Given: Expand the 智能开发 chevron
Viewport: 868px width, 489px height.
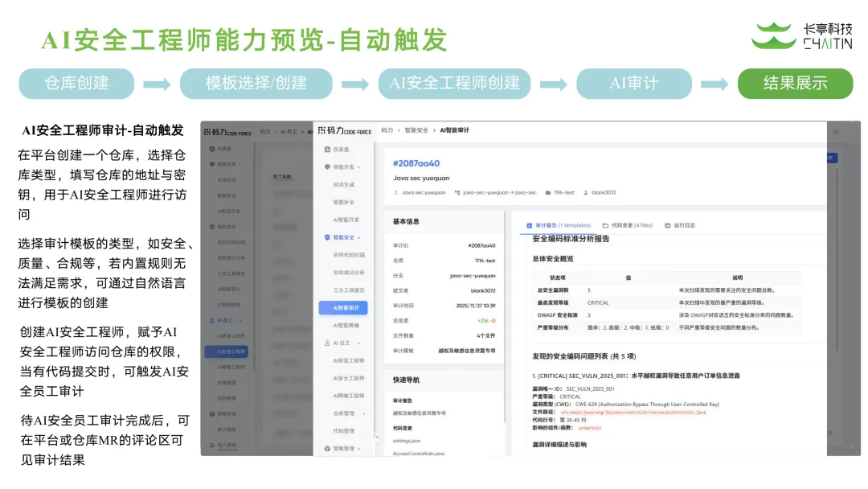Looking at the screenshot, I should [x=358, y=167].
